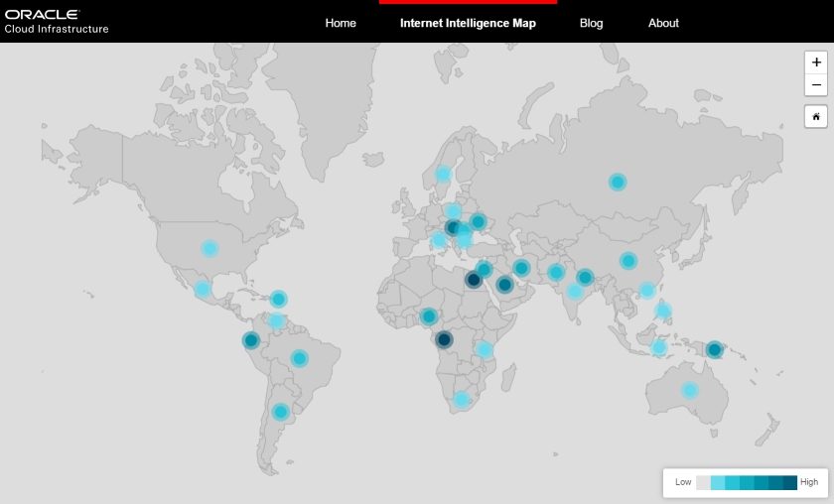The height and width of the screenshot is (504, 834).
Task: Click the dot over the Dominican Republic
Action: coord(278,300)
